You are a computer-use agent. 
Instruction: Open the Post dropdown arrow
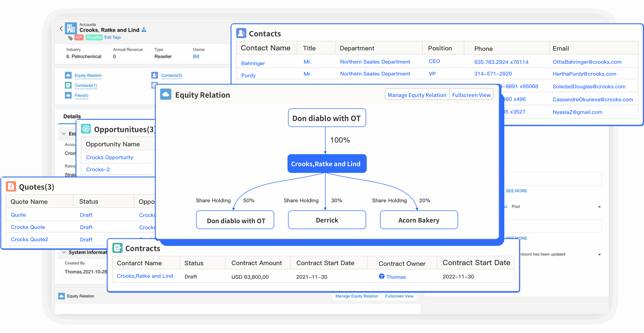point(599,207)
